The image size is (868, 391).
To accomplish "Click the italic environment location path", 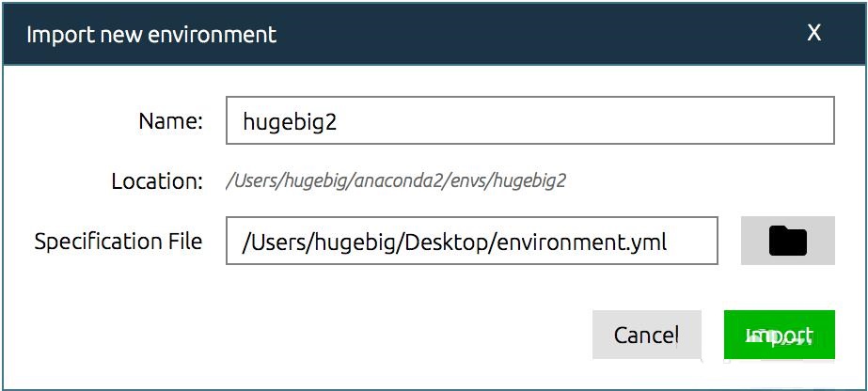I will click(x=396, y=180).
